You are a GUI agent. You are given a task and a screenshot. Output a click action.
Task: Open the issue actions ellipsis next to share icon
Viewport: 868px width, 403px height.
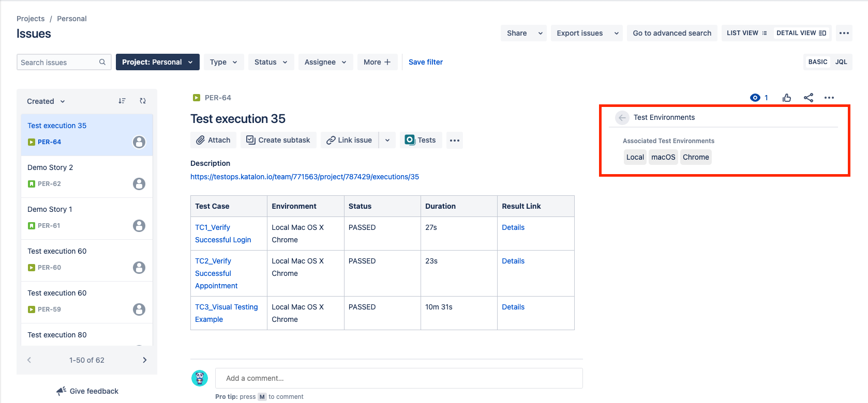point(829,98)
